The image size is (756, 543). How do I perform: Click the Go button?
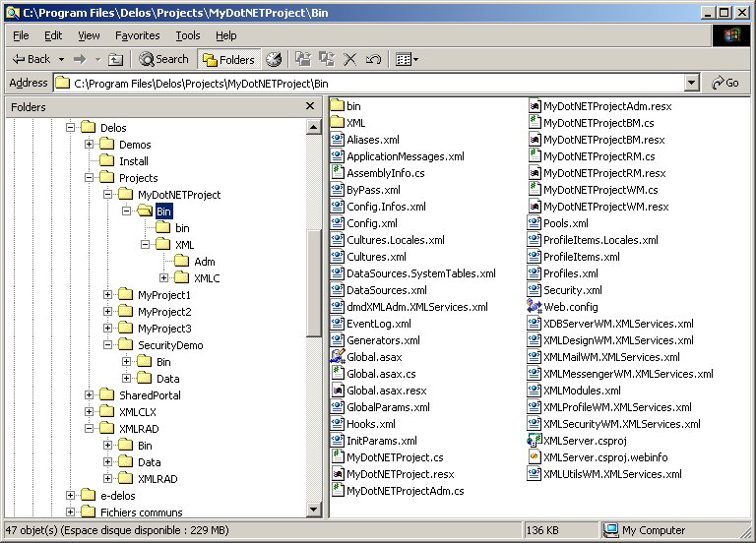(x=724, y=84)
